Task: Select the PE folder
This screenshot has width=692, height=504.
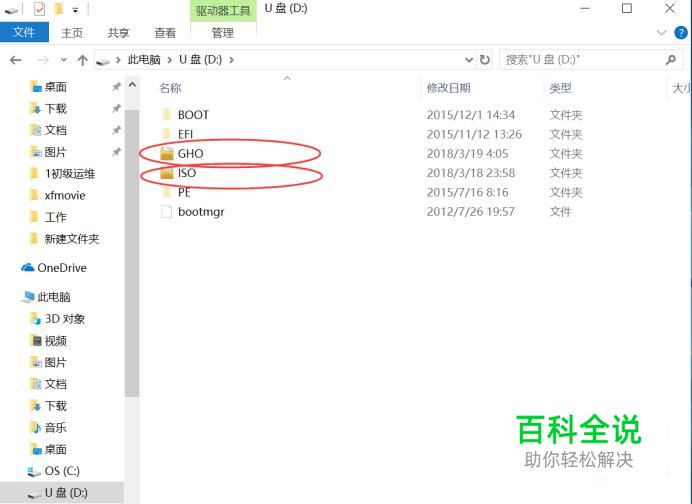Action: pyautogui.click(x=177, y=192)
